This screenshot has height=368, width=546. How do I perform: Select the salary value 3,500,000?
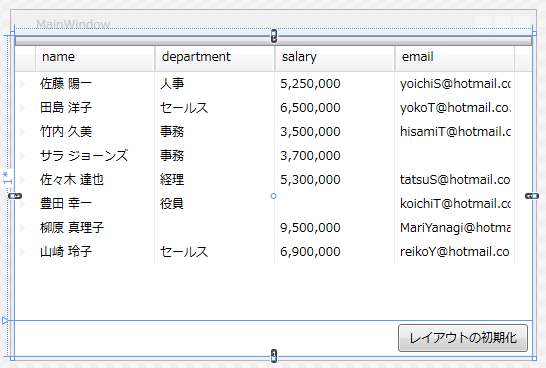click(x=310, y=132)
